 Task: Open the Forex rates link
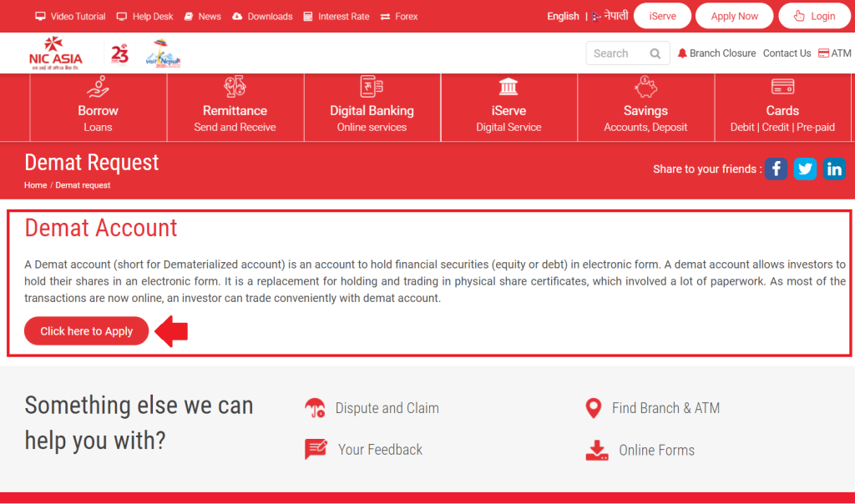pos(399,17)
